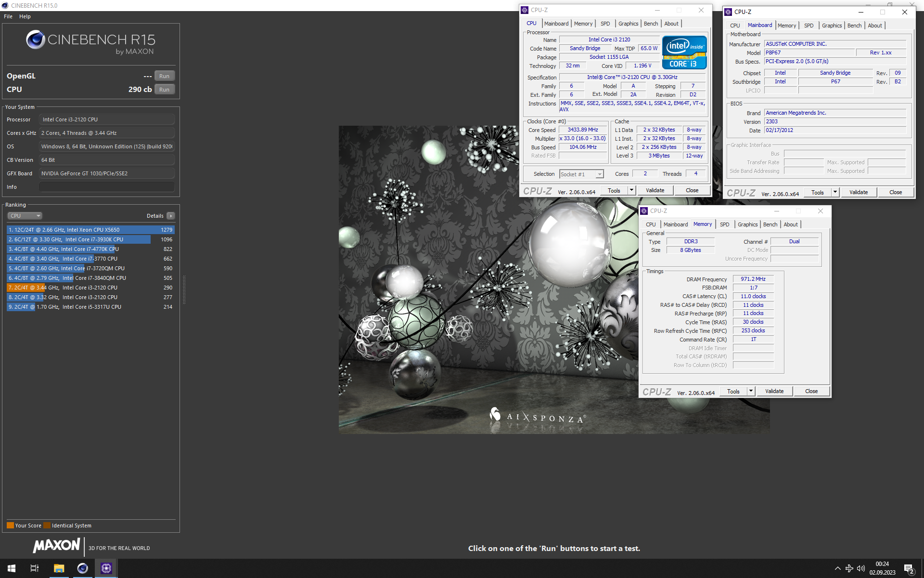Image resolution: width=924 pixels, height=578 pixels.
Task: Expand Tools arrow in CPU-Z Mainboard window
Action: click(x=835, y=192)
